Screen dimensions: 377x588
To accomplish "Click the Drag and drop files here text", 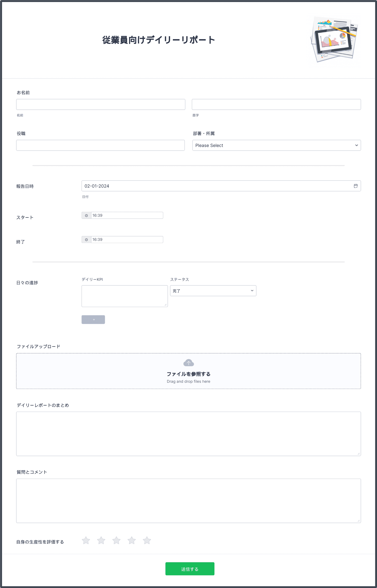I will click(188, 381).
